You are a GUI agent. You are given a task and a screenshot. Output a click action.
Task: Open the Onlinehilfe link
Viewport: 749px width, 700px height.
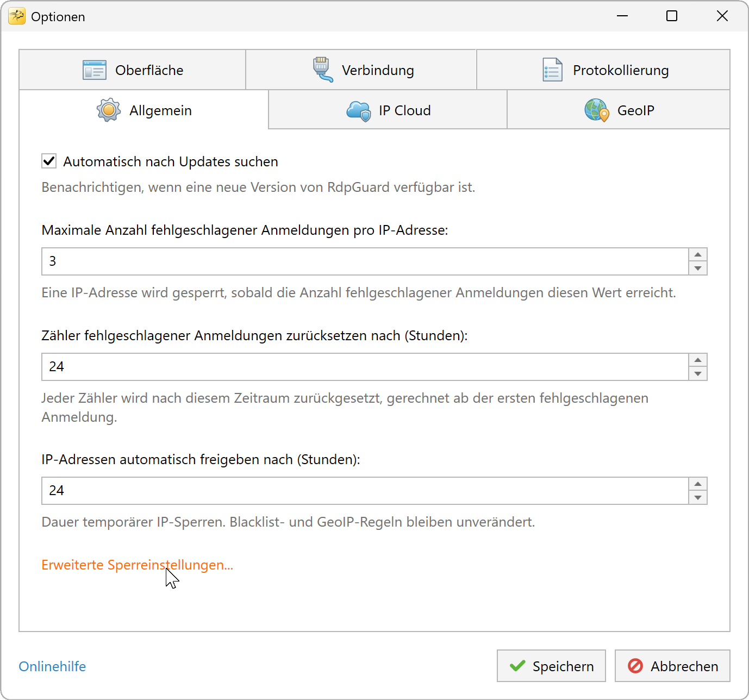pyautogui.click(x=53, y=666)
